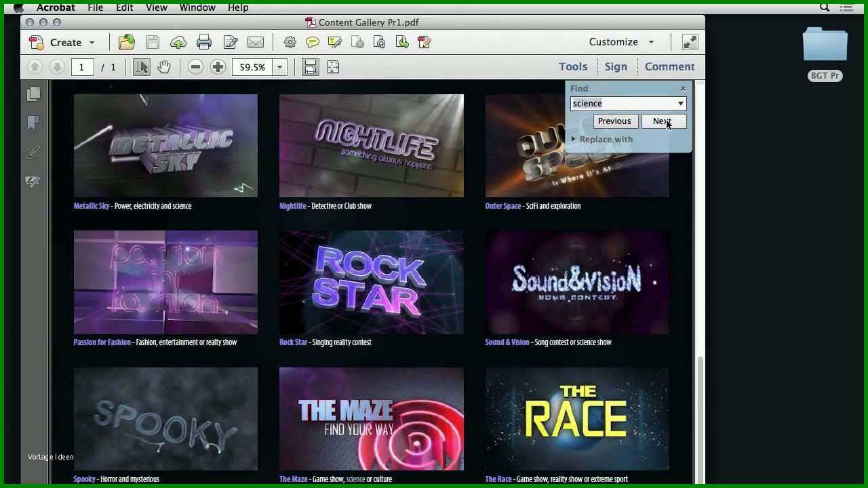Click the Save file floppy icon

click(x=152, y=42)
